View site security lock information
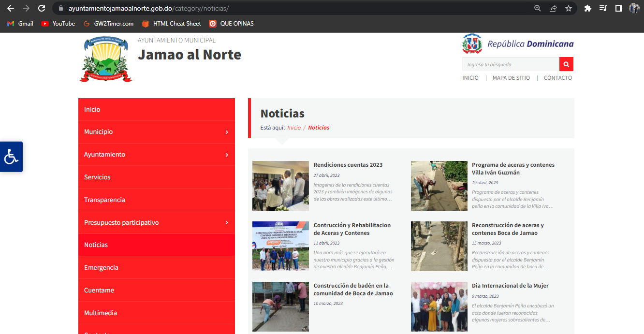The image size is (644, 334). click(x=61, y=8)
